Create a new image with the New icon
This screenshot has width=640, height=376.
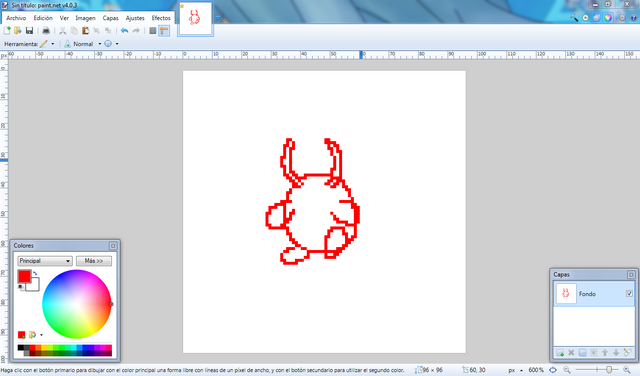coord(7,31)
